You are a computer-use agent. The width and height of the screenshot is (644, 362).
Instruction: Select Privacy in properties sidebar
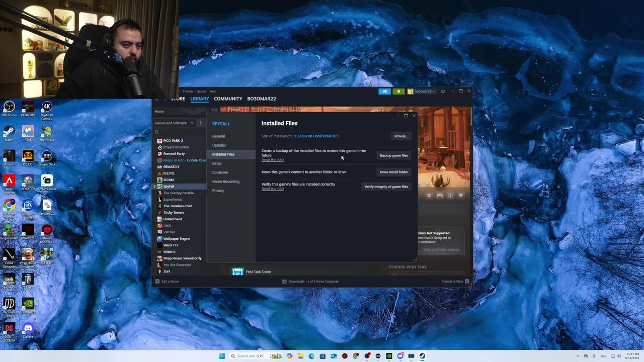pos(231,191)
